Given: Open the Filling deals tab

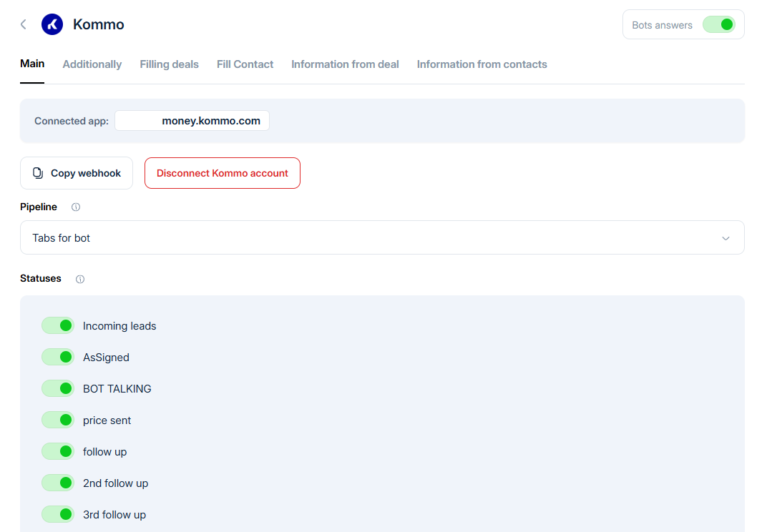Looking at the screenshot, I should [x=169, y=64].
